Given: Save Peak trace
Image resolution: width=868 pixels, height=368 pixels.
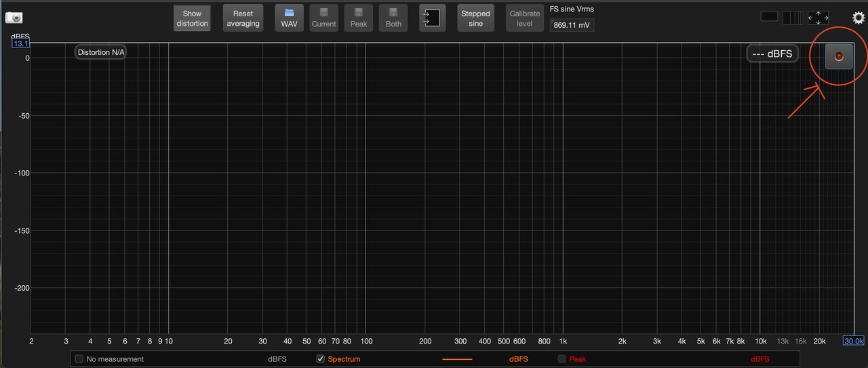Looking at the screenshot, I should [x=359, y=18].
